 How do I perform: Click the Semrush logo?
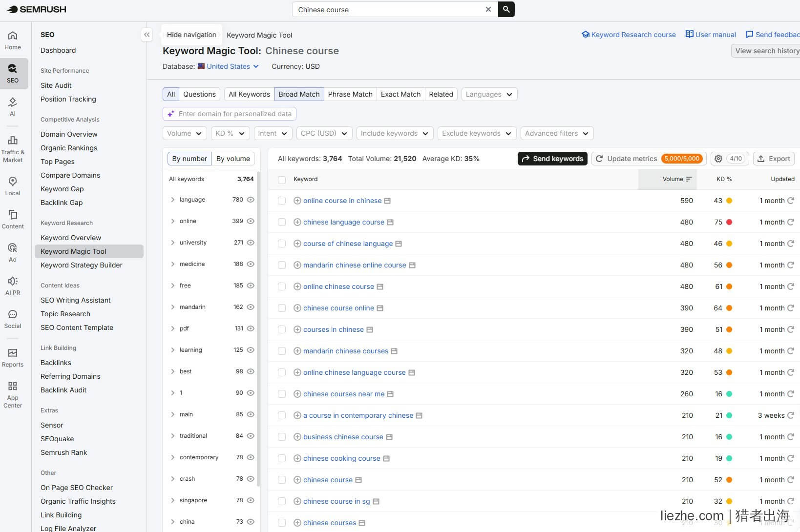click(x=37, y=9)
